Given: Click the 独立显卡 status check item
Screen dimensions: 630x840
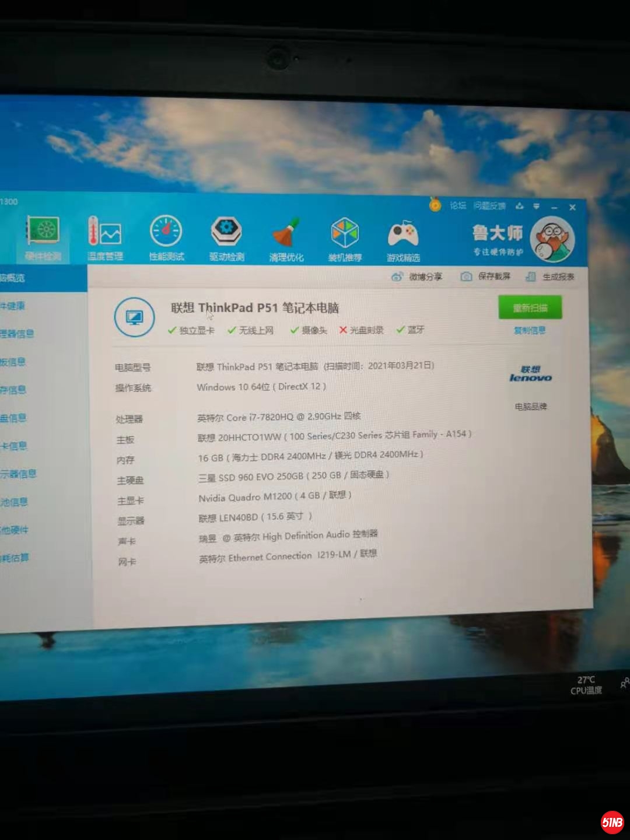Looking at the screenshot, I should pos(191,330).
